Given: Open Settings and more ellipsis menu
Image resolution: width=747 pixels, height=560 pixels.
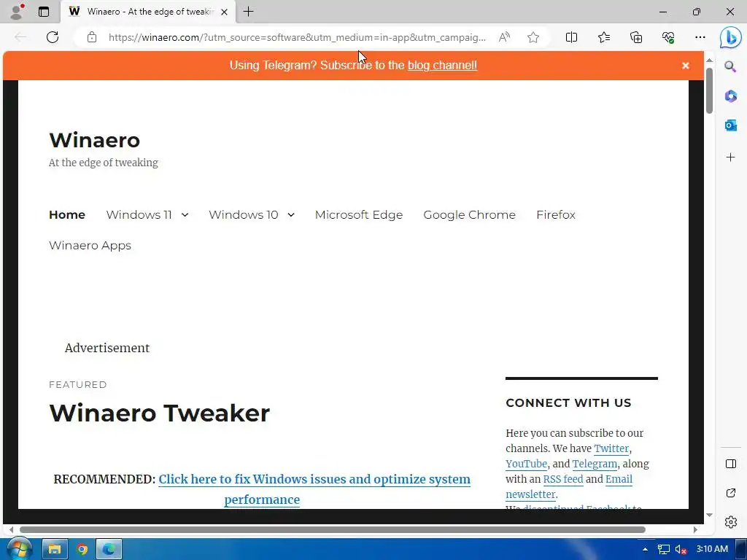Looking at the screenshot, I should [x=700, y=37].
